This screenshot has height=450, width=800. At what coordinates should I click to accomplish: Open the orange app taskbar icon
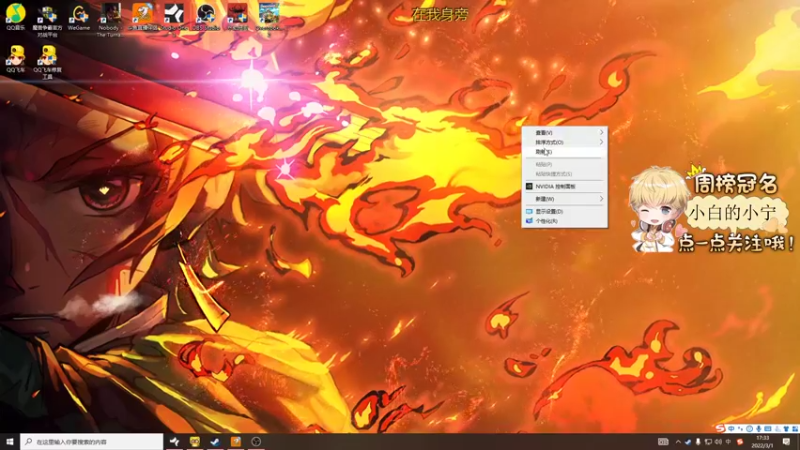point(236,441)
